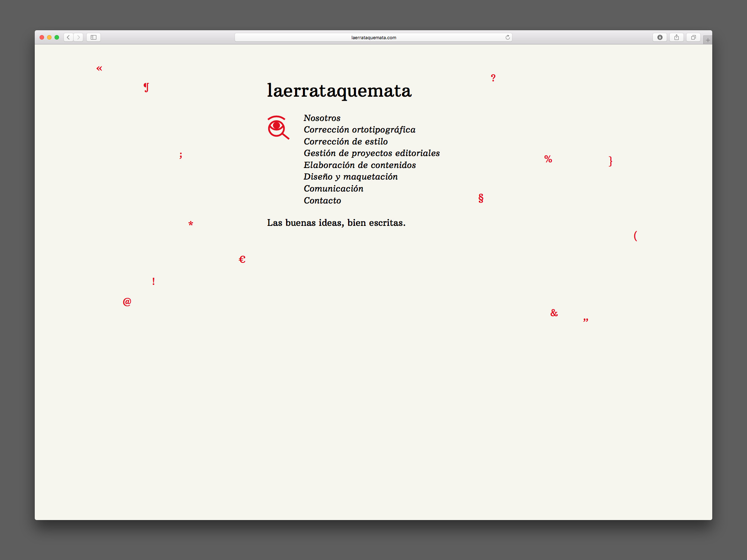The height and width of the screenshot is (560, 747).
Task: Click the red exclamation mark symbol
Action: click(x=154, y=281)
